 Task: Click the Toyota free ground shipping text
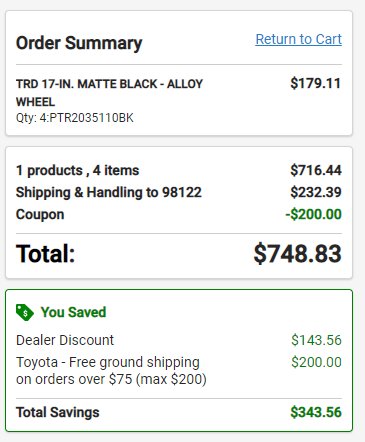[x=111, y=371]
